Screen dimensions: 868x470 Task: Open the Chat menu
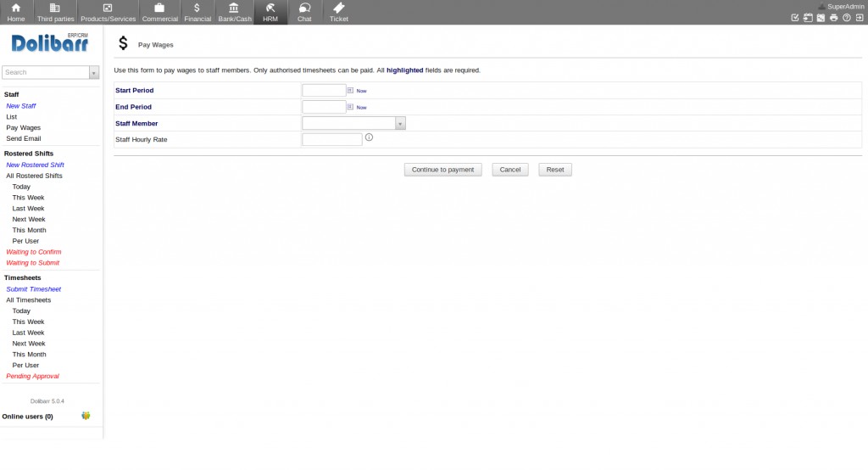304,12
